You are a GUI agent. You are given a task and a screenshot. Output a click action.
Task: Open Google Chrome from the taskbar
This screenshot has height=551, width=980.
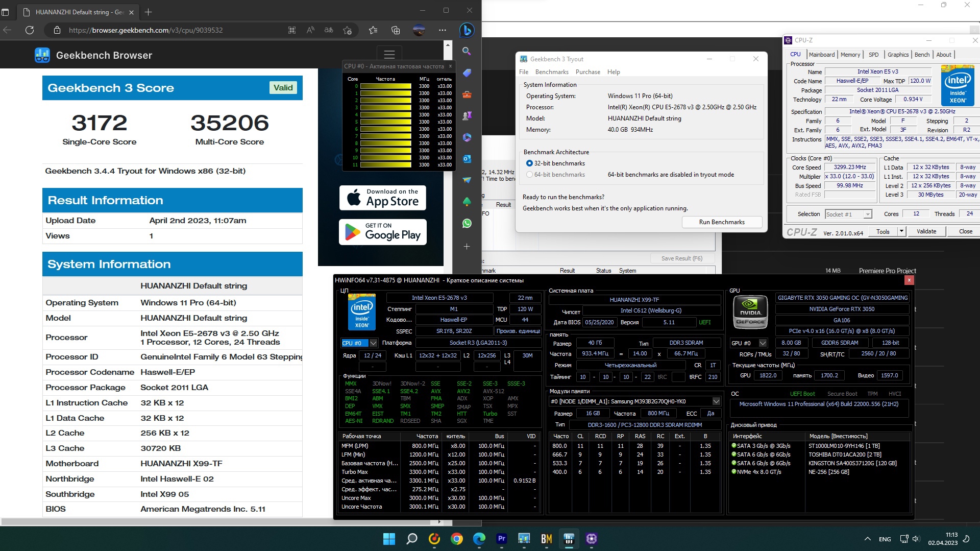tap(457, 539)
